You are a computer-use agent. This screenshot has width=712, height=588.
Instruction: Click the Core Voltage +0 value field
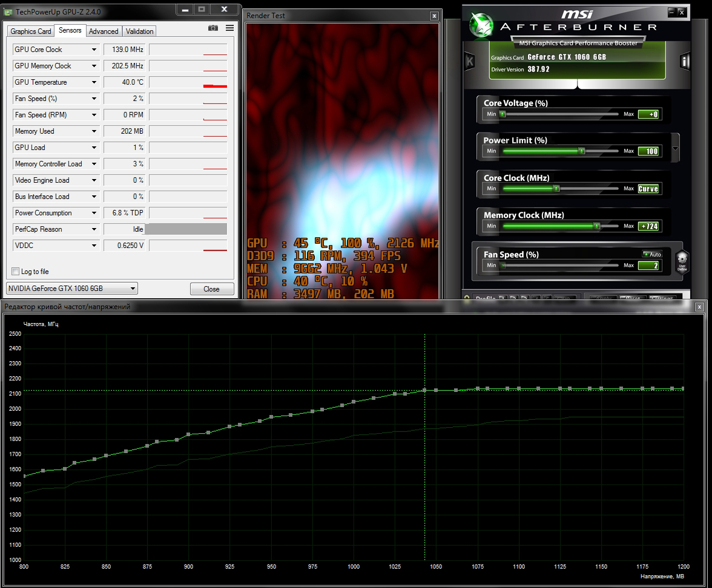click(x=648, y=114)
